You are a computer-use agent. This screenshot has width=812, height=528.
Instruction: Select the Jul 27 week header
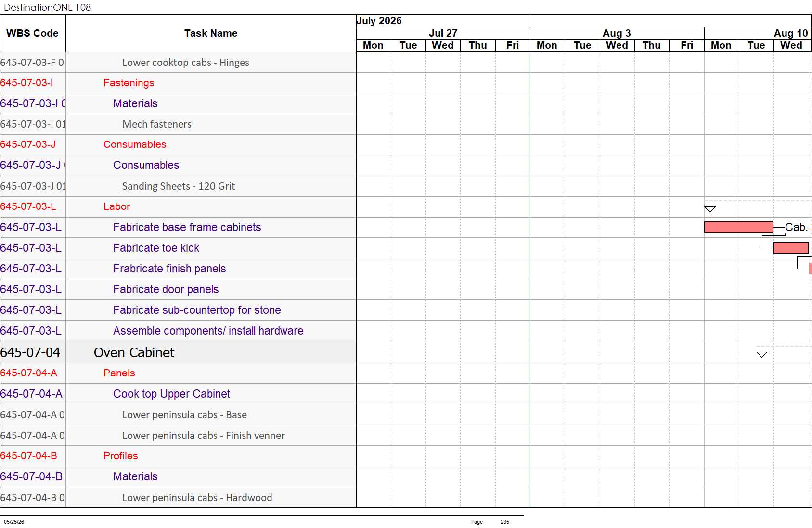click(x=443, y=33)
